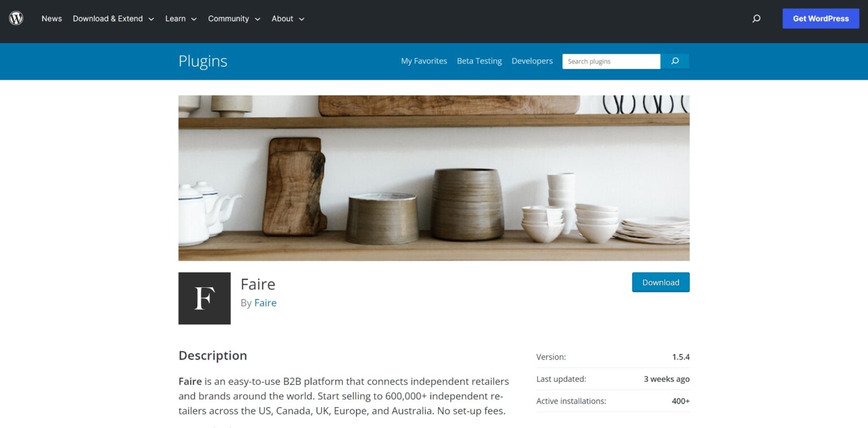Open the News menu item
Viewport: 868px width, 428px height.
(51, 19)
